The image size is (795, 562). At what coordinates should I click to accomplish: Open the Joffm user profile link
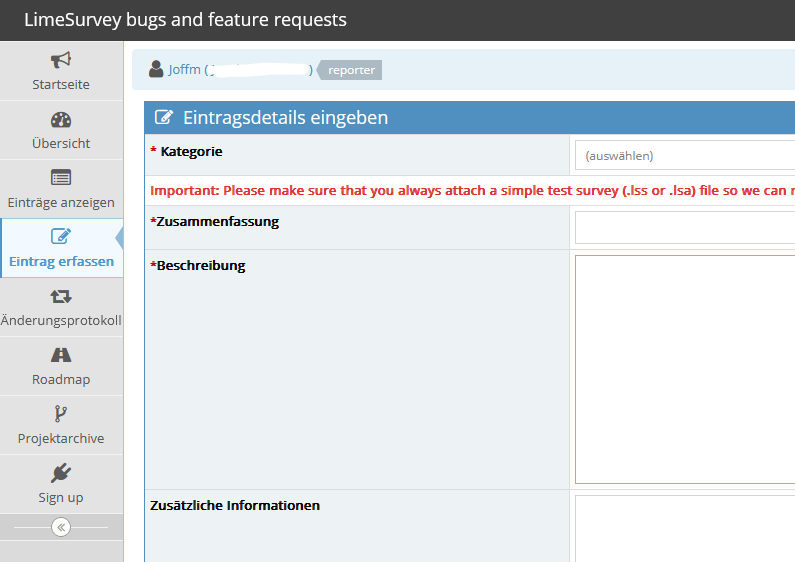tap(185, 70)
